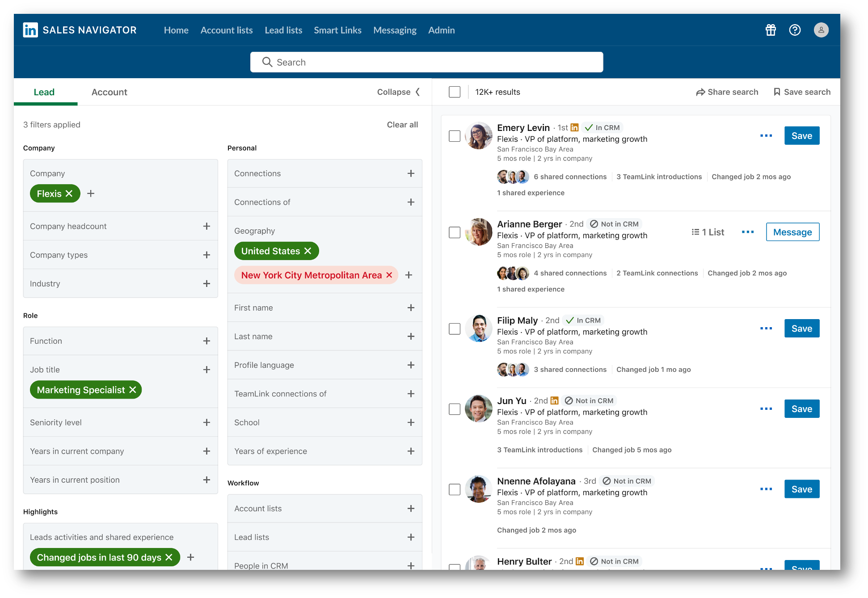Add highlight next to Changed jobs chip

click(x=190, y=557)
